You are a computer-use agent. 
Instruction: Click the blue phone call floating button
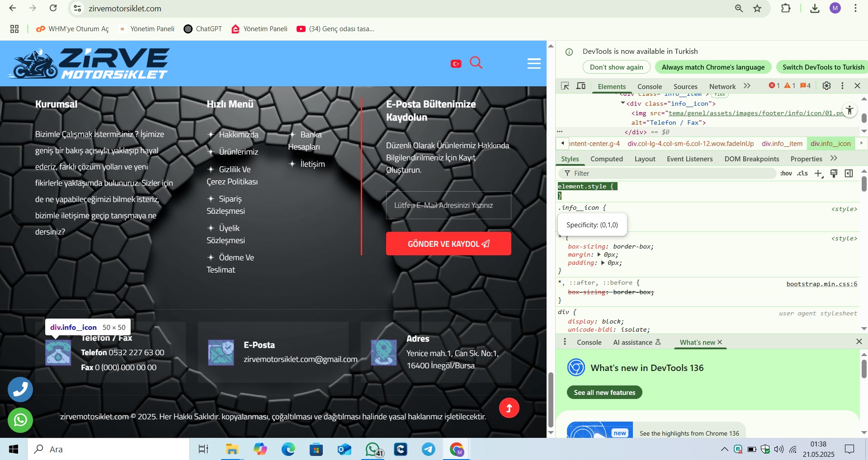tap(20, 390)
